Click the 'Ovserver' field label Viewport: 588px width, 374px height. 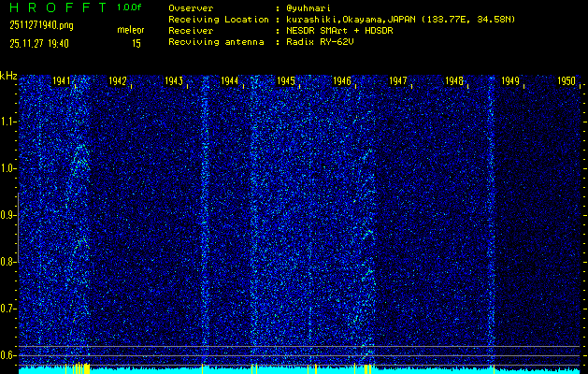(191, 8)
